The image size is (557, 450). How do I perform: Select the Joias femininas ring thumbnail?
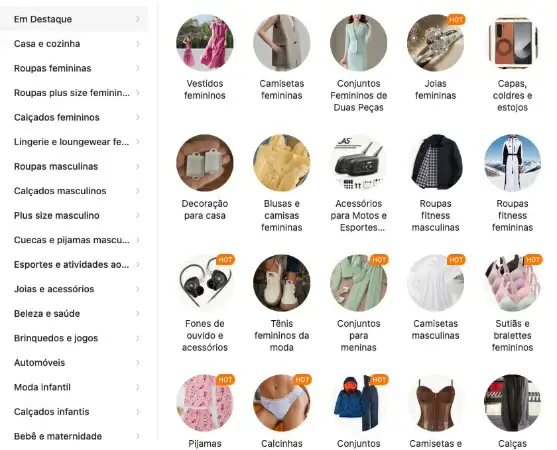(x=436, y=43)
